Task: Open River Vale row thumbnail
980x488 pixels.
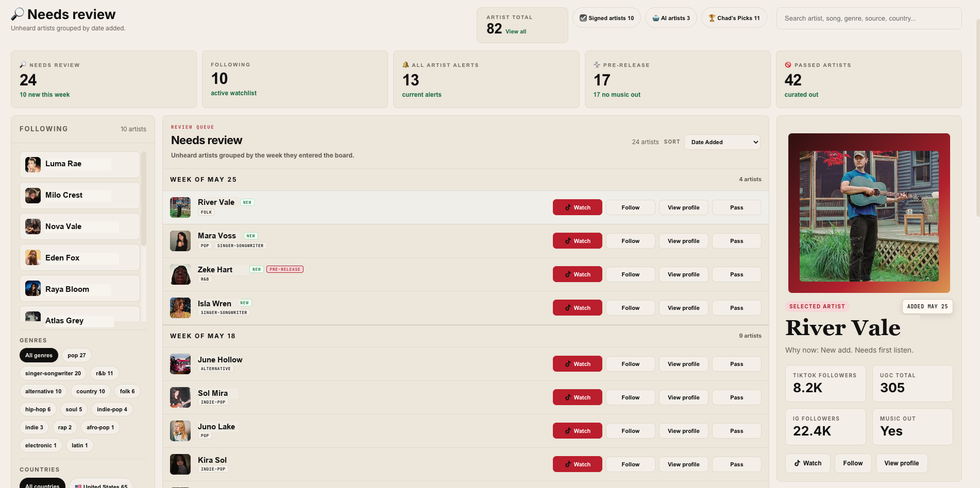Action: pyautogui.click(x=180, y=207)
